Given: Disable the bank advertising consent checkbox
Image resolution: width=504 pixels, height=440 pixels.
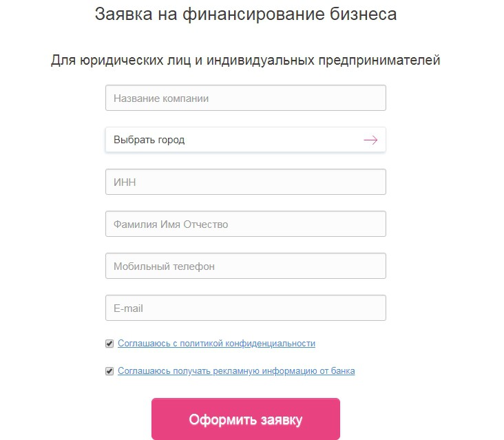Looking at the screenshot, I should [x=109, y=371].
